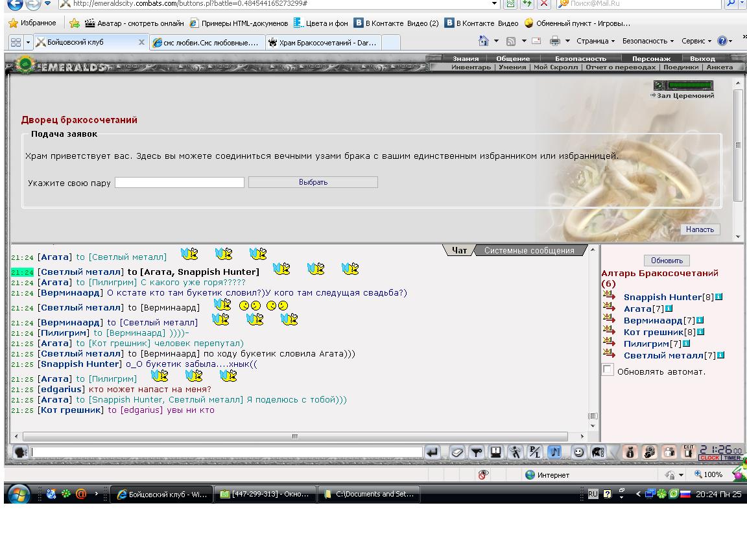This screenshot has height=560, width=747.
Task: Open the Инвентарь link
Action: (471, 67)
